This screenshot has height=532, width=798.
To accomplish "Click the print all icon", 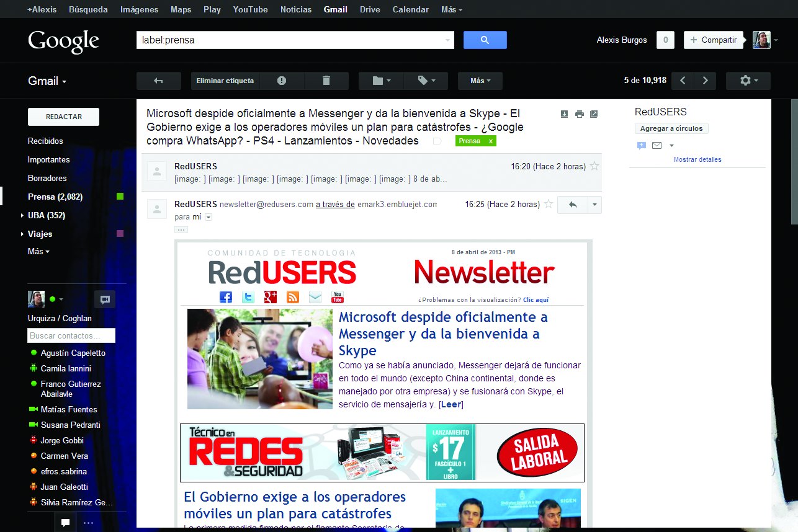I will point(579,114).
